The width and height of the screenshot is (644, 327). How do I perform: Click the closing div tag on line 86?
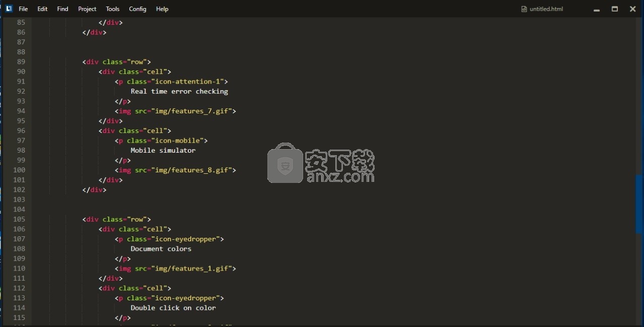(95, 32)
